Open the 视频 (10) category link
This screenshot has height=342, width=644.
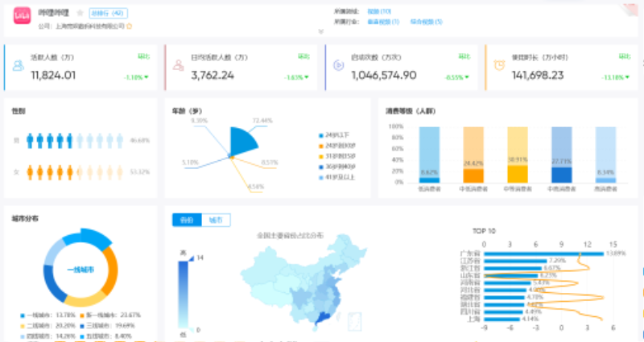pos(379,11)
